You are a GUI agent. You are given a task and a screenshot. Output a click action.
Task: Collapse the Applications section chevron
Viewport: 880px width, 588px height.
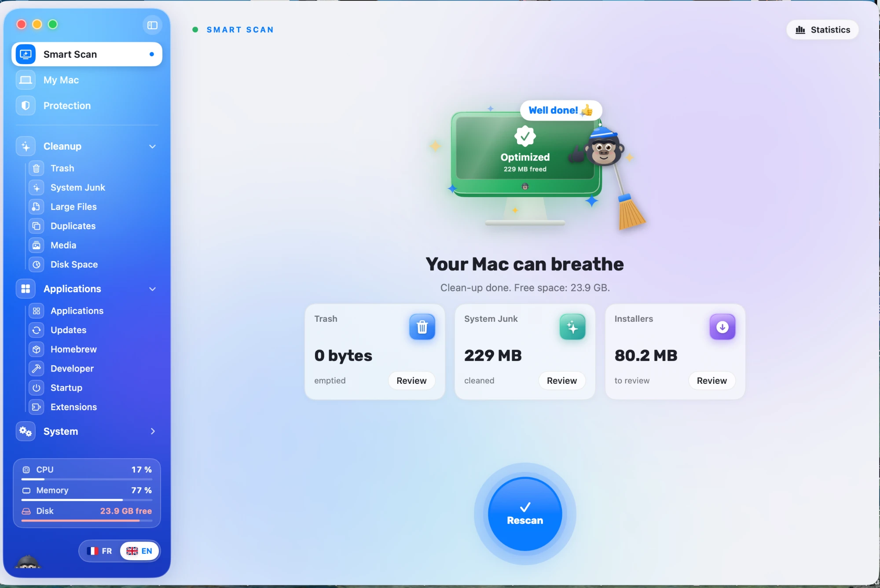click(152, 289)
